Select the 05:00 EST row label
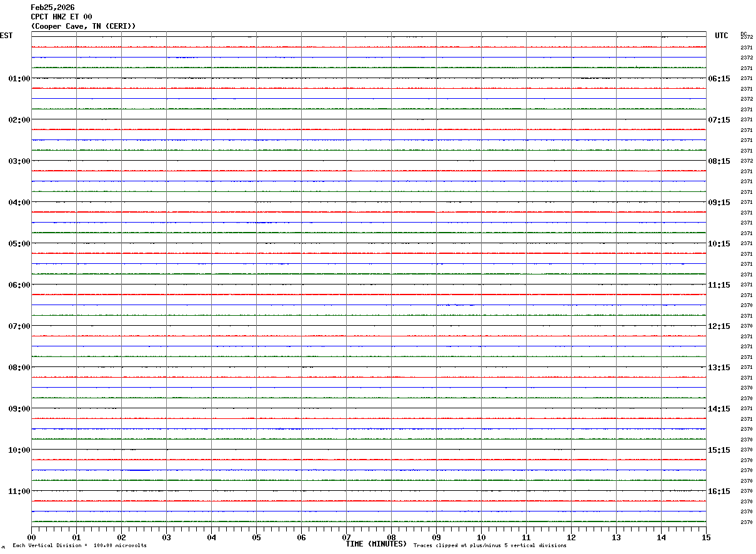 pos(19,244)
